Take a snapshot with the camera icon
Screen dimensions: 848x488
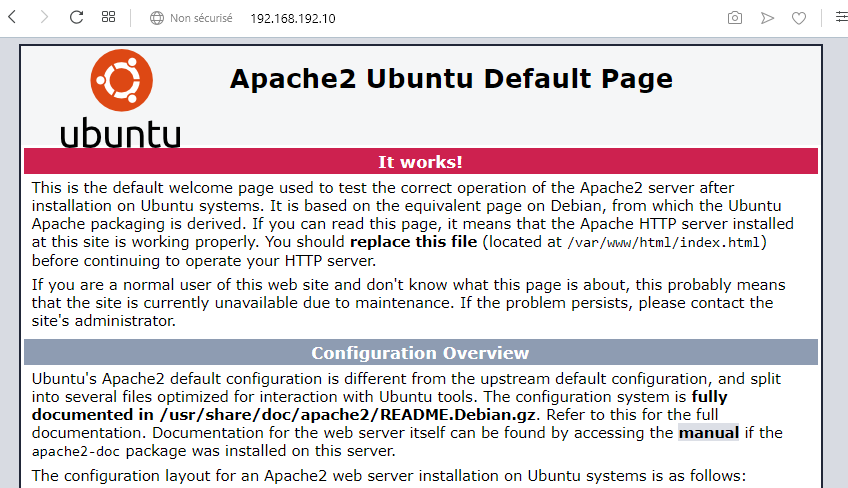point(735,18)
